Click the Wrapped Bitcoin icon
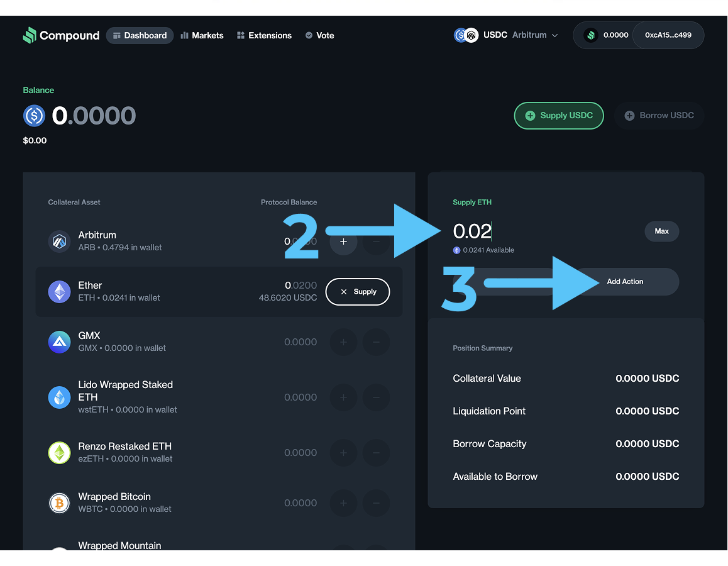Image resolution: width=728 pixels, height=566 pixels. [60, 502]
